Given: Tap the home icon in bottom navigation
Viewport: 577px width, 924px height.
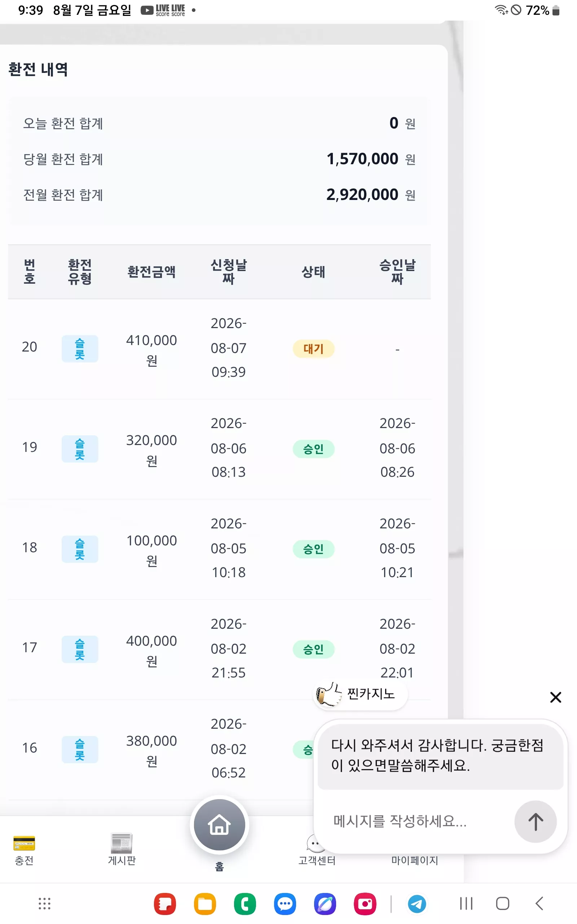Looking at the screenshot, I should click(x=219, y=825).
